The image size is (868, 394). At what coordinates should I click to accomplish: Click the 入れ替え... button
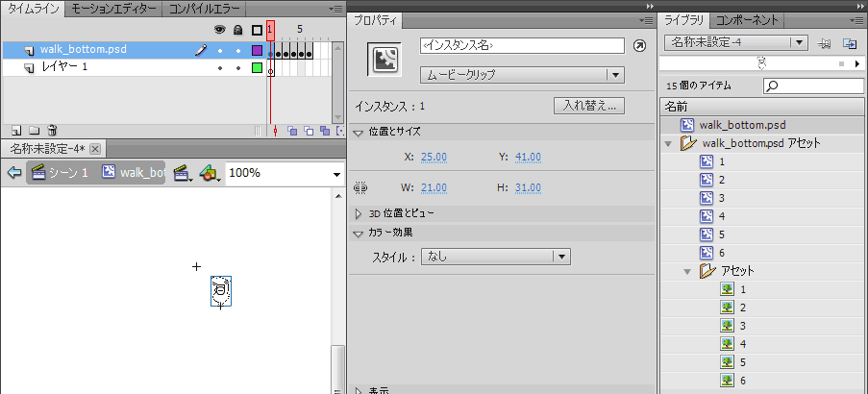(589, 106)
